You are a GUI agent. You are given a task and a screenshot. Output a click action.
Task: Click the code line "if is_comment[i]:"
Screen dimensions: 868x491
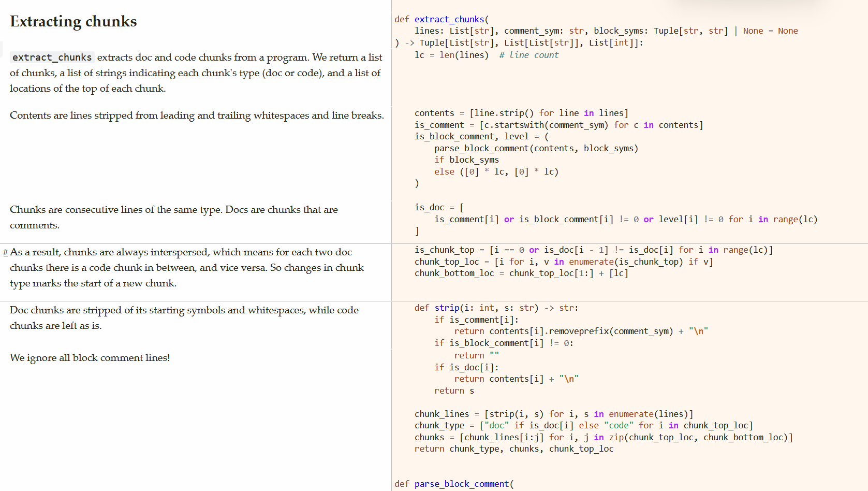(477, 320)
